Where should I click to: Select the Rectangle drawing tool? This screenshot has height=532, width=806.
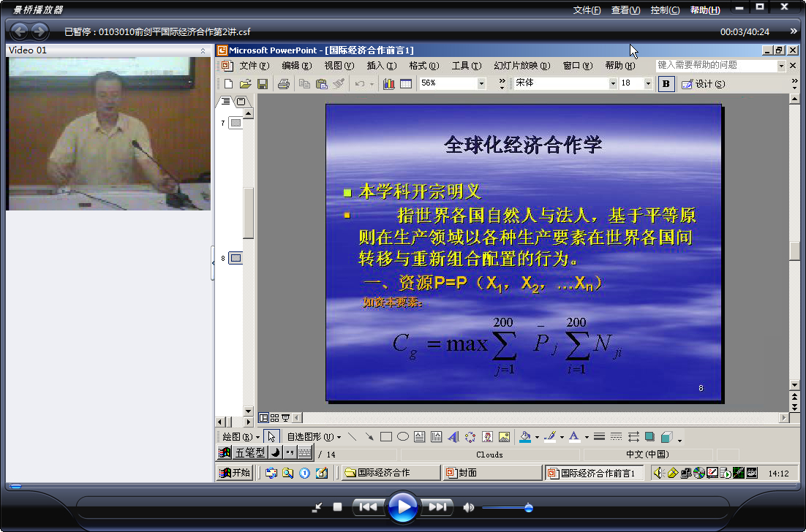tap(386, 437)
